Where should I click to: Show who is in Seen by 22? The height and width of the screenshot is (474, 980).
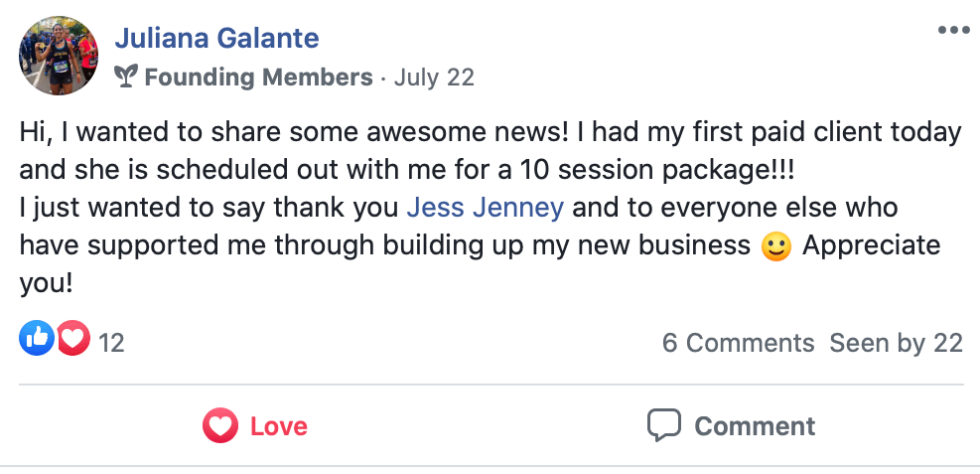(x=897, y=343)
